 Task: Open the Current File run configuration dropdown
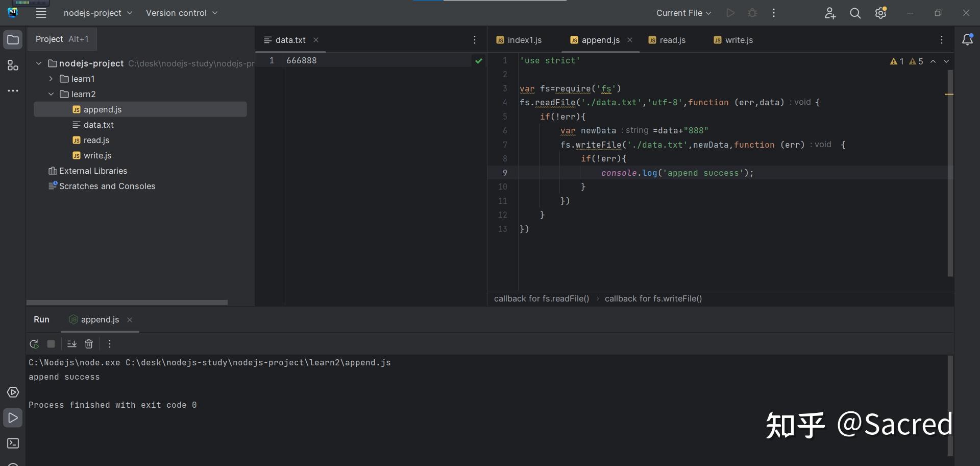[683, 13]
